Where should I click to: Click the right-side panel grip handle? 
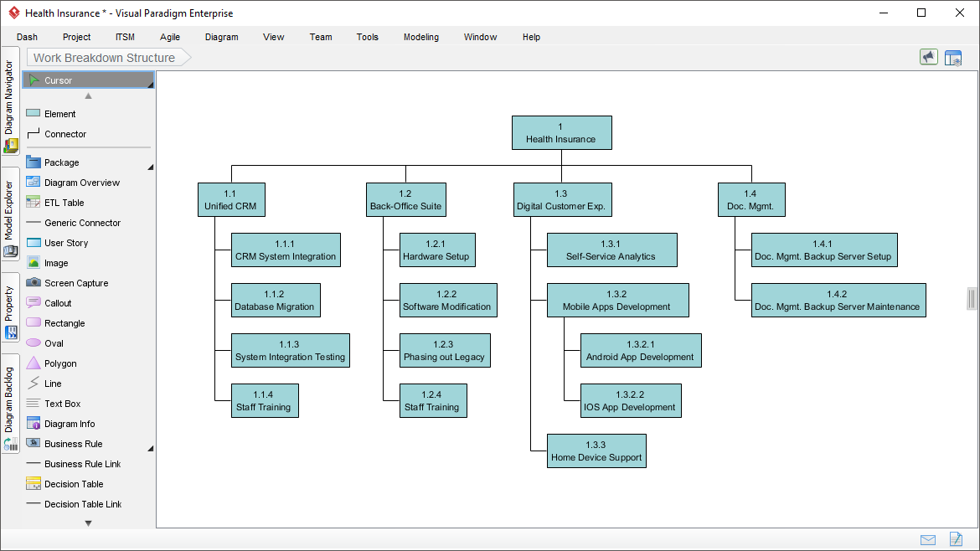pyautogui.click(x=972, y=299)
